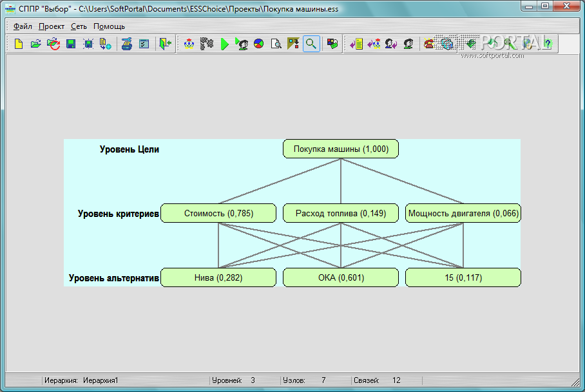Click the printer icon in the toolbar
Screen dimensions: 585x392
pos(127,44)
